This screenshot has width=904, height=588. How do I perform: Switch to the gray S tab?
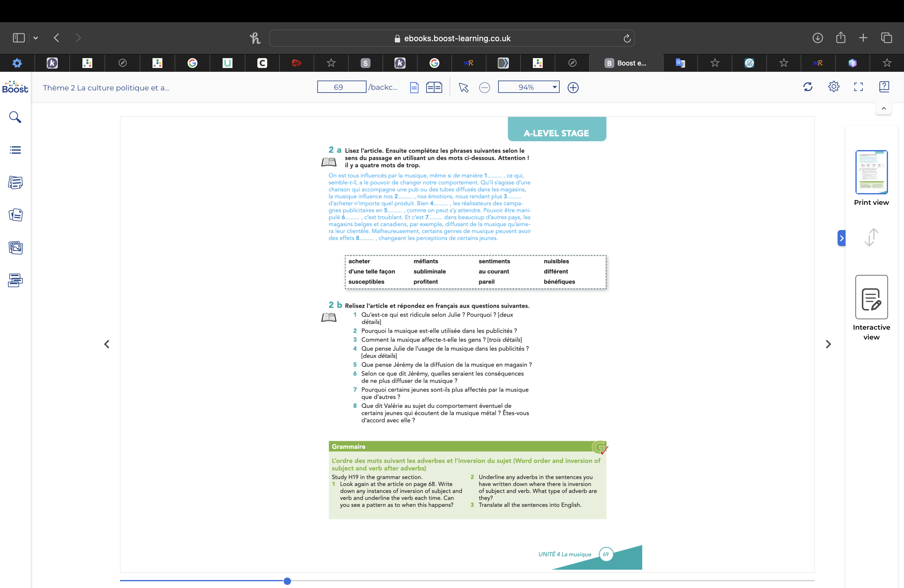coord(365,63)
